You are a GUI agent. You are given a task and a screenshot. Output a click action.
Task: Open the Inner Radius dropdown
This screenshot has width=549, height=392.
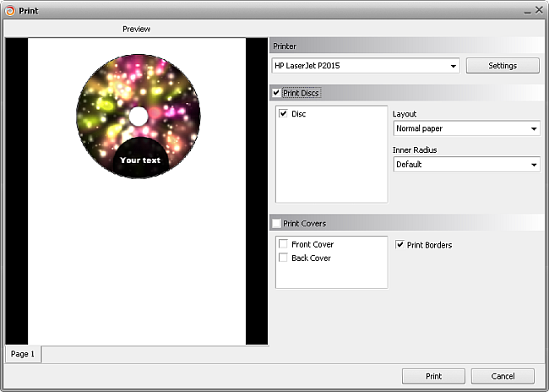(x=467, y=165)
